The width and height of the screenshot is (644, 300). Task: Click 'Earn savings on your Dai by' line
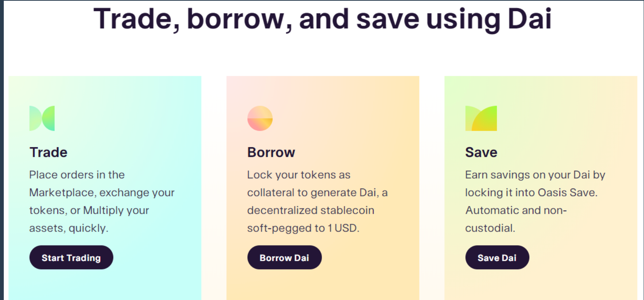click(535, 175)
